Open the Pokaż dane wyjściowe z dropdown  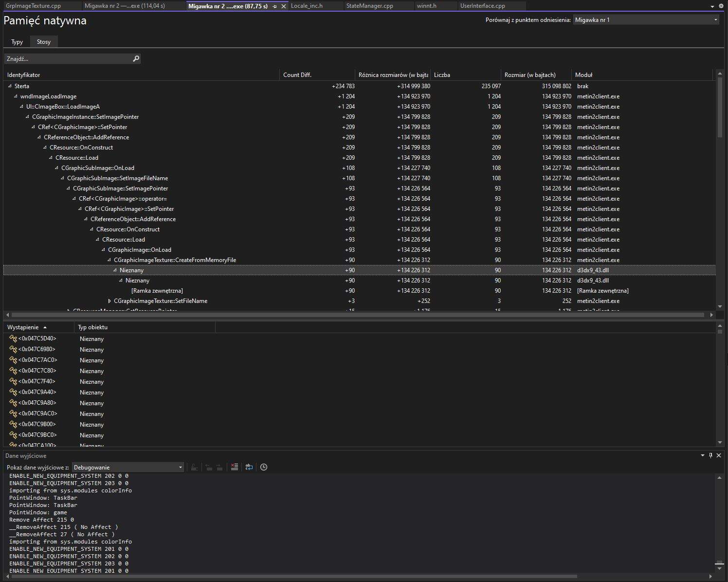pyautogui.click(x=128, y=467)
